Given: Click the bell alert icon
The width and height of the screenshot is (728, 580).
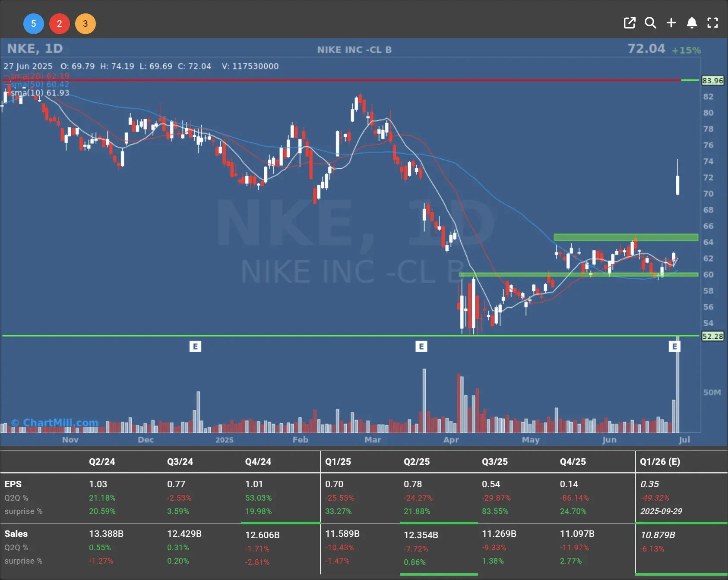Looking at the screenshot, I should [692, 23].
